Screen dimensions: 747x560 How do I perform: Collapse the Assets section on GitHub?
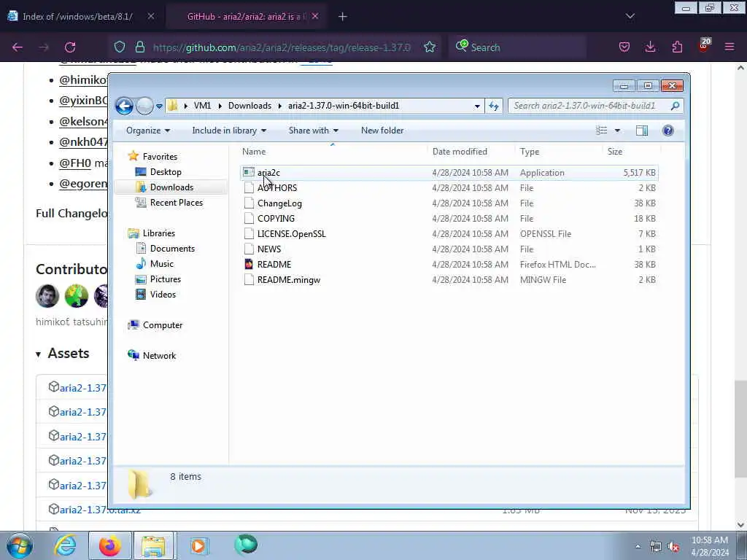pyautogui.click(x=63, y=354)
